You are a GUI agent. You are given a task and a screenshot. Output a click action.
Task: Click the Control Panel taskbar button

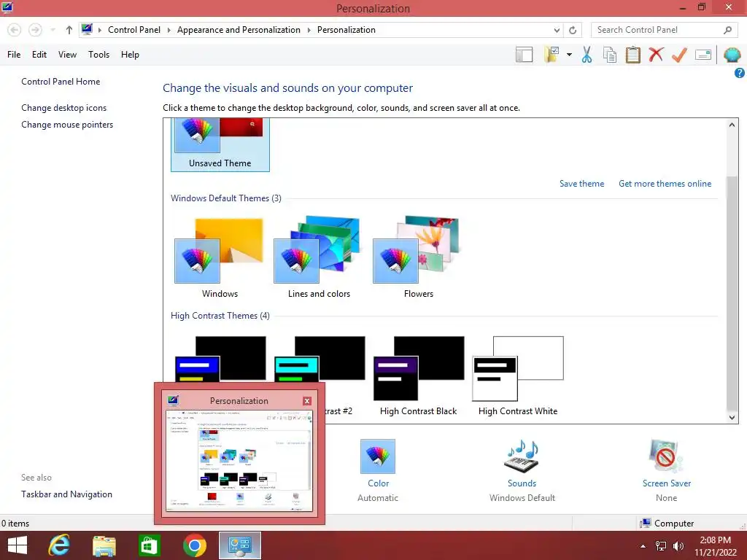[x=239, y=545]
